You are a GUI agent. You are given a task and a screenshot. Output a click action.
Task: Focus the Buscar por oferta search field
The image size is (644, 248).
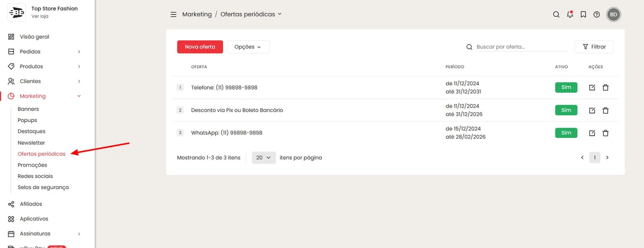click(x=522, y=47)
